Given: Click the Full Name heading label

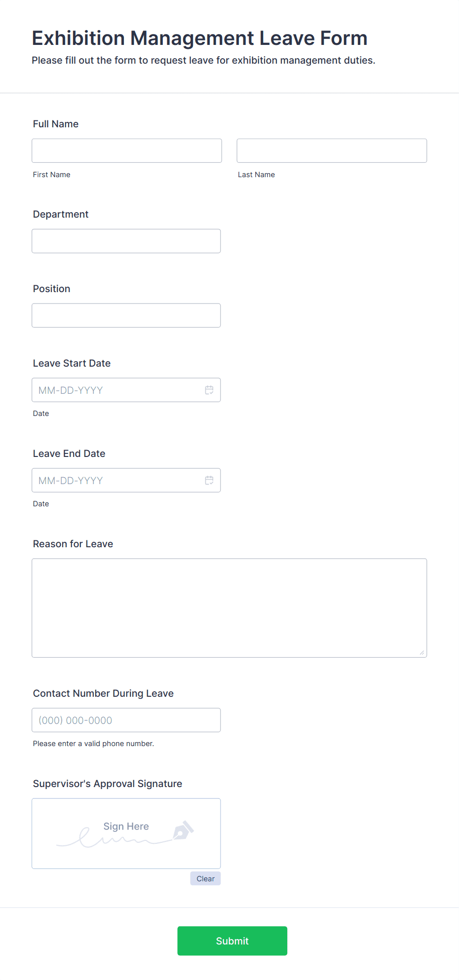Looking at the screenshot, I should [56, 124].
